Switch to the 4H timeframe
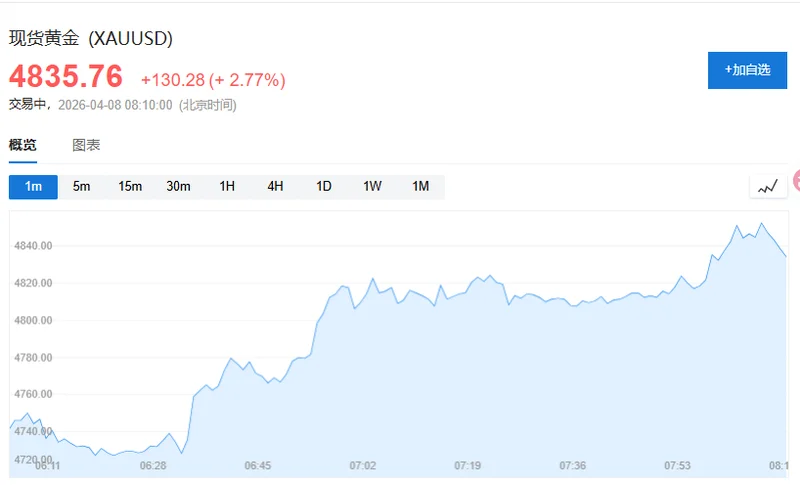This screenshot has height=485, width=800. [x=275, y=186]
